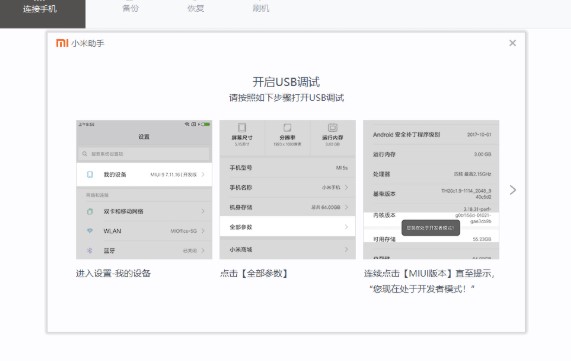Click caption 连续点击【MIUI版本】直至提示
Screen dimensions: 571x361
point(429,273)
